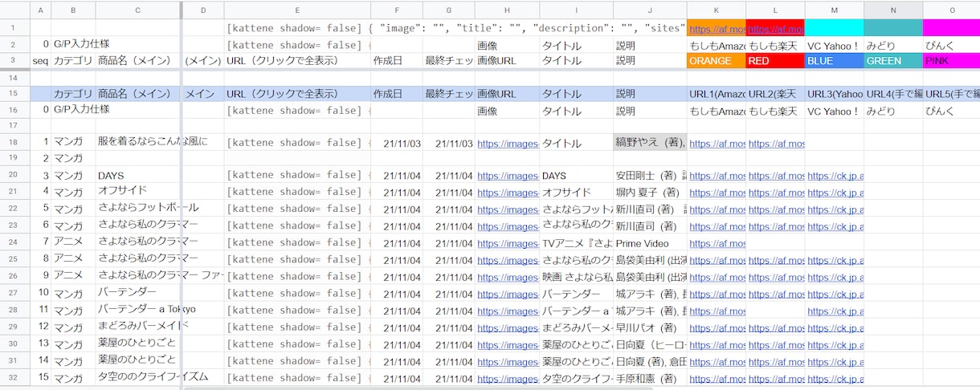Click the G/P入力仕様 cell in row 2

click(x=81, y=43)
